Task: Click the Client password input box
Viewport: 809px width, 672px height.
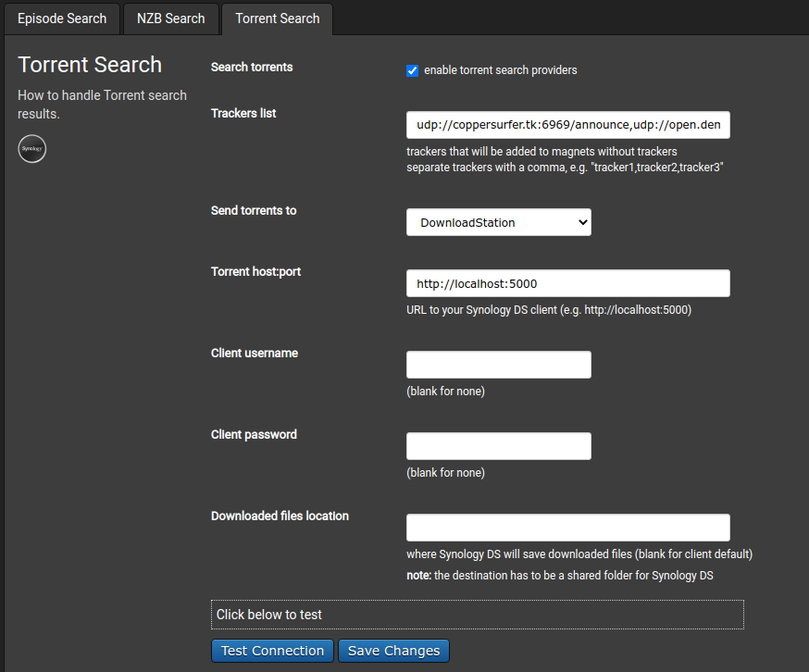Action: point(498,446)
